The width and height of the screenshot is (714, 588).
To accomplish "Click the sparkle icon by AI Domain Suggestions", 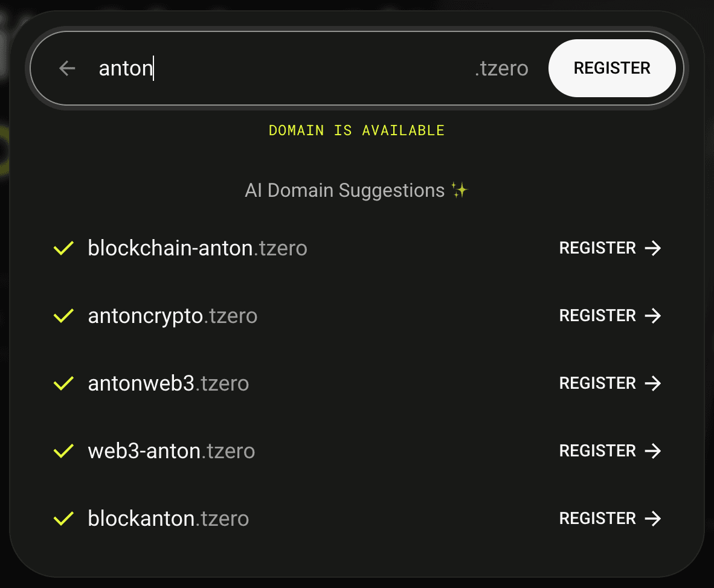I will (x=460, y=190).
